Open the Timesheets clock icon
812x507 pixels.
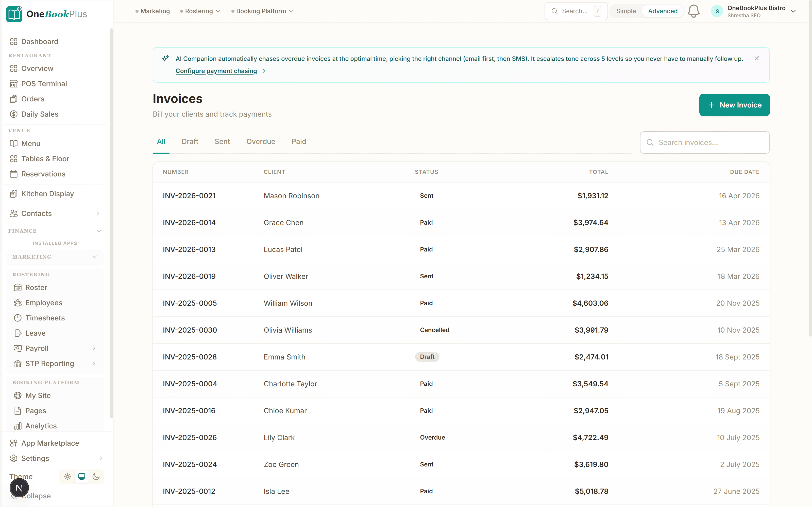[18, 318]
